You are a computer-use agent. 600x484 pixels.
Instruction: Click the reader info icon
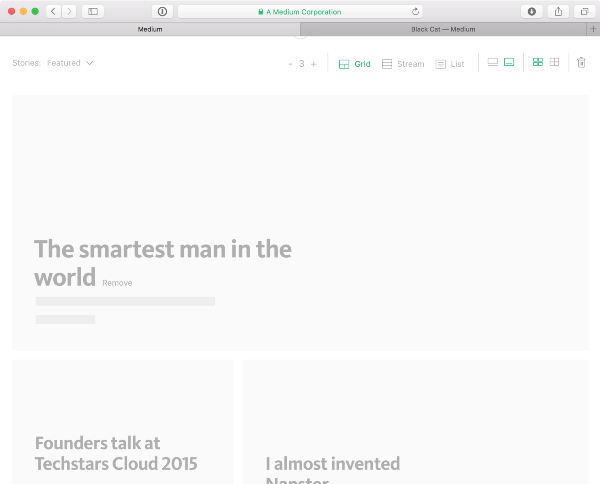click(162, 11)
